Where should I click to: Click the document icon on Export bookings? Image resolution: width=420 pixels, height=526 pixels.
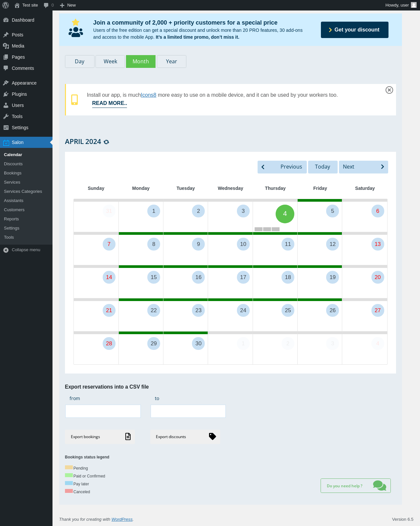(x=128, y=436)
